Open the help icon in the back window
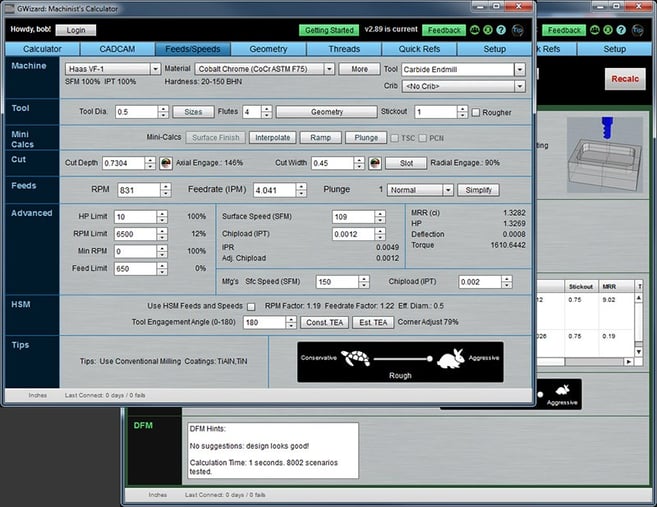 [621, 30]
